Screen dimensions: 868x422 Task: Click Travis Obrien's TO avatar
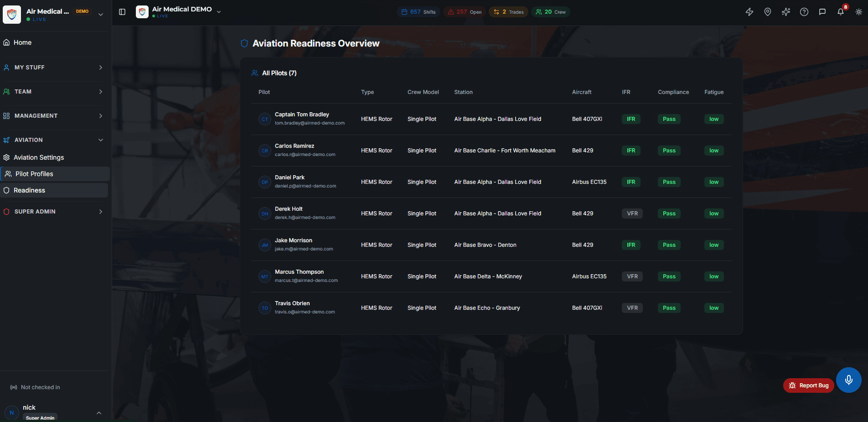click(x=265, y=308)
